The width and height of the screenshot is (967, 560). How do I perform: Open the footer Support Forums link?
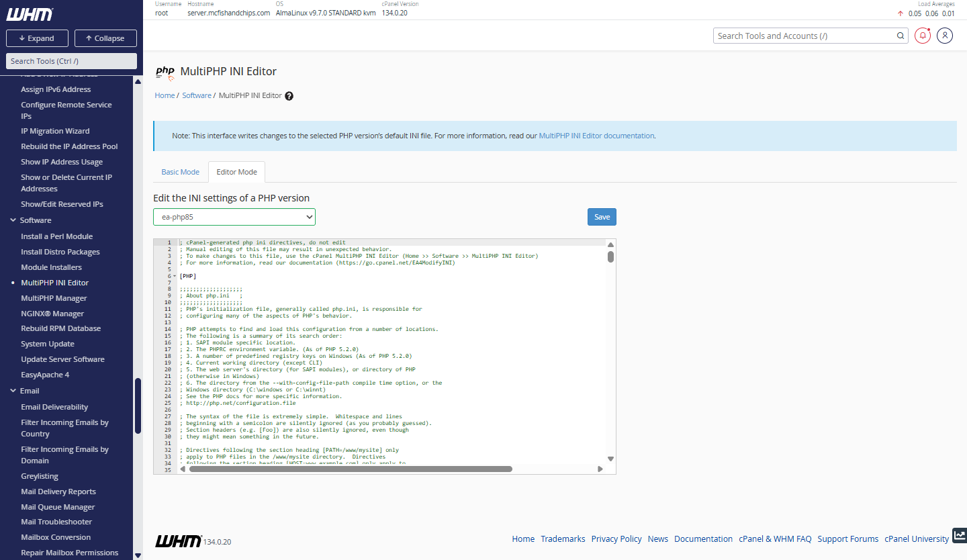pyautogui.click(x=847, y=539)
